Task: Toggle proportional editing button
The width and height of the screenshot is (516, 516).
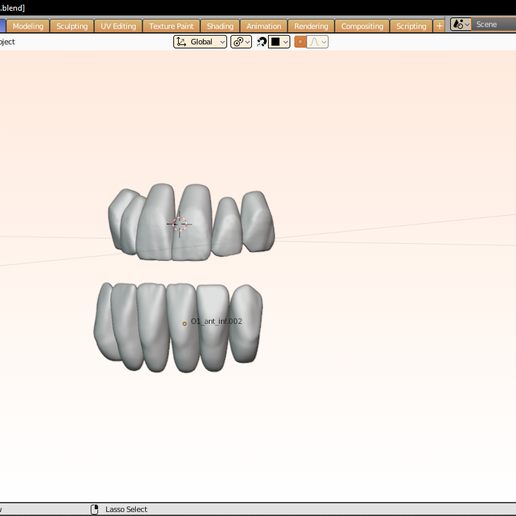Action: tap(300, 42)
